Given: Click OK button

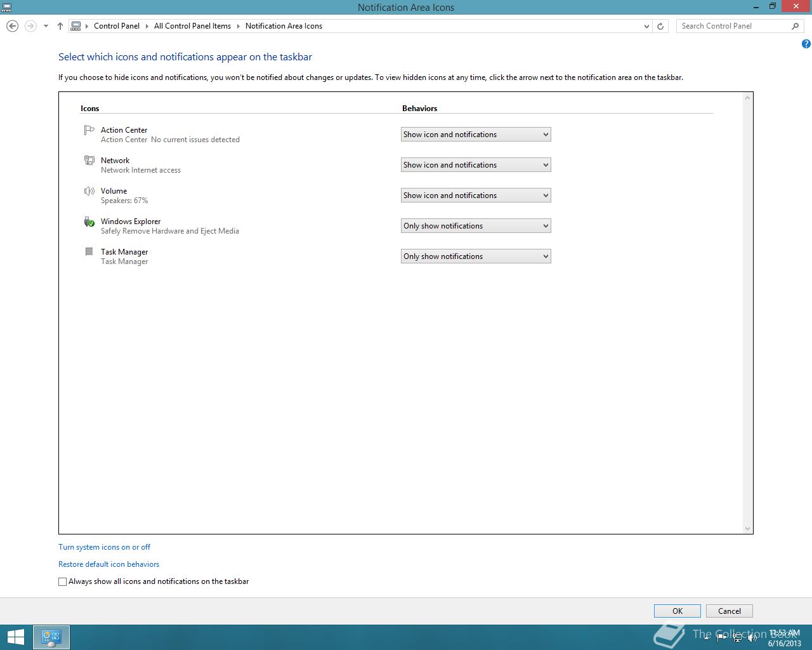Looking at the screenshot, I should pyautogui.click(x=678, y=611).
